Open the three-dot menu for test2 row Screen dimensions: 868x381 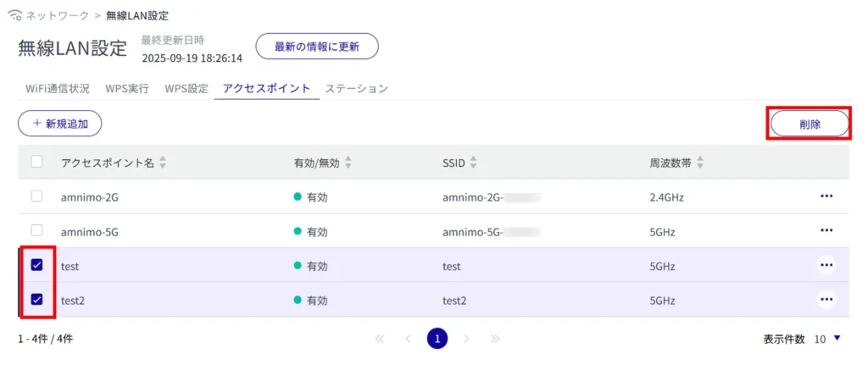coord(826,300)
